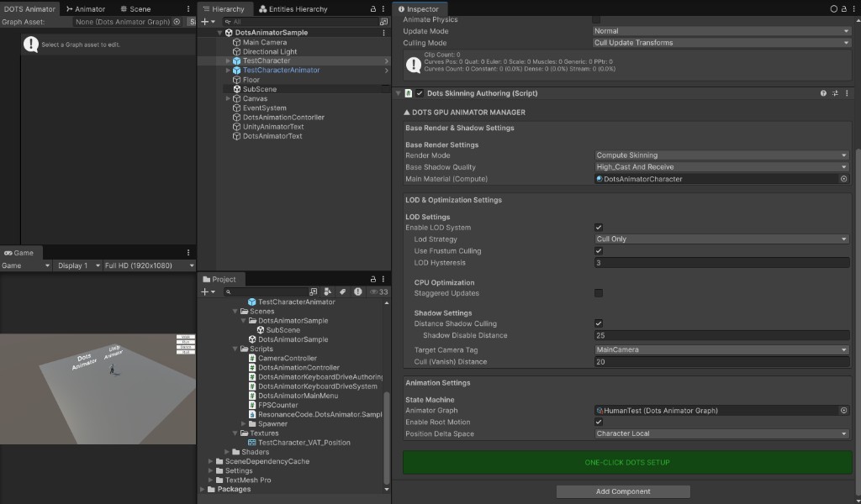The image size is (861, 504).
Task: Open DOTS Animator panel options menu
Action: [x=188, y=8]
